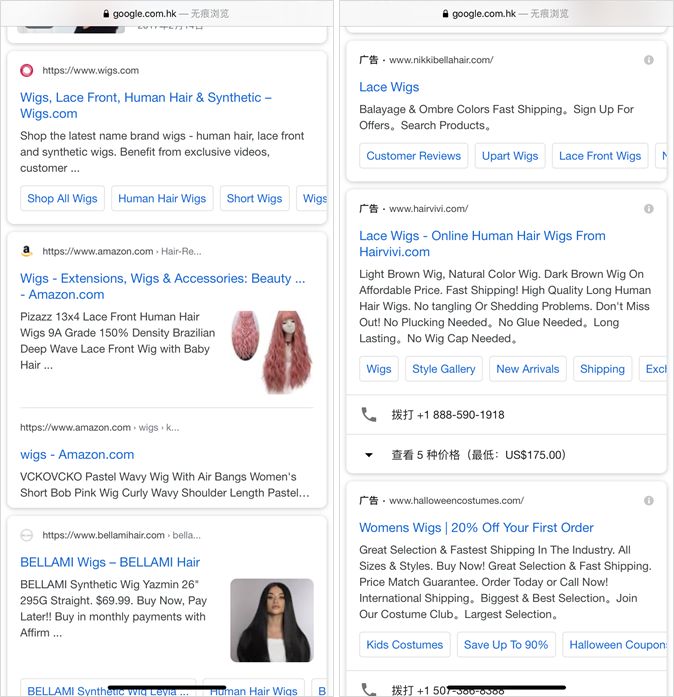Tap lock icon in right address bar

point(445,14)
